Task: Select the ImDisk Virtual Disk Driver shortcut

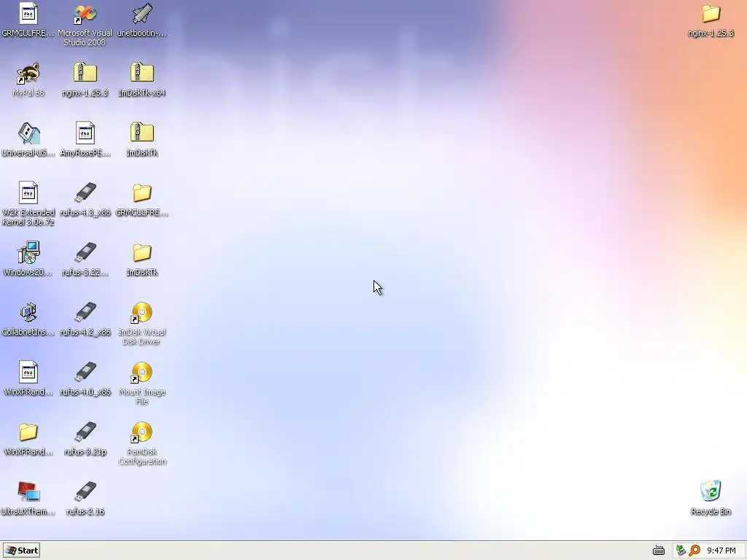Action: click(142, 313)
